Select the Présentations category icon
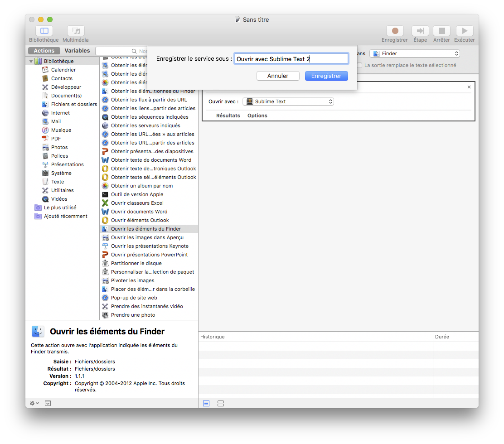This screenshot has width=504, height=444. pyautogui.click(x=45, y=164)
